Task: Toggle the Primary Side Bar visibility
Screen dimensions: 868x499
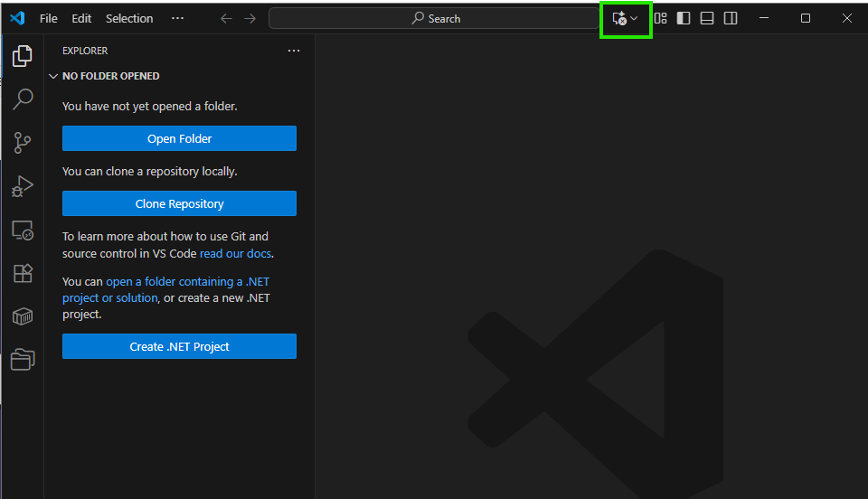Action: (x=684, y=18)
